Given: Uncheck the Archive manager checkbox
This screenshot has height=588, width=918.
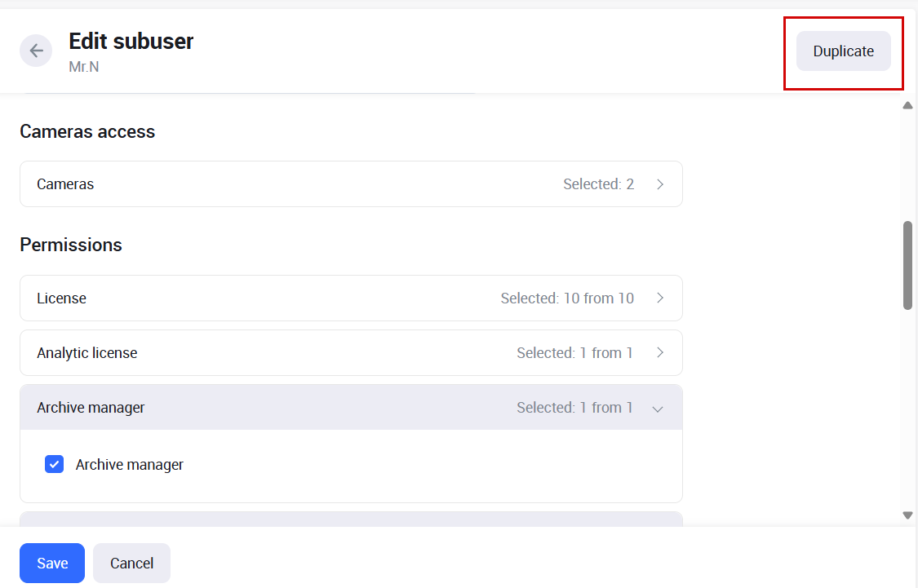Looking at the screenshot, I should pos(55,465).
